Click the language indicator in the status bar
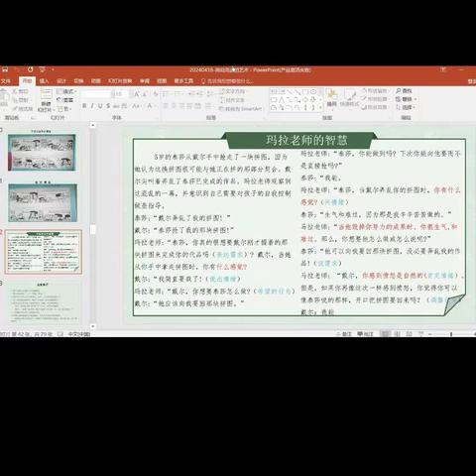This screenshot has height=476, width=476. point(79,334)
